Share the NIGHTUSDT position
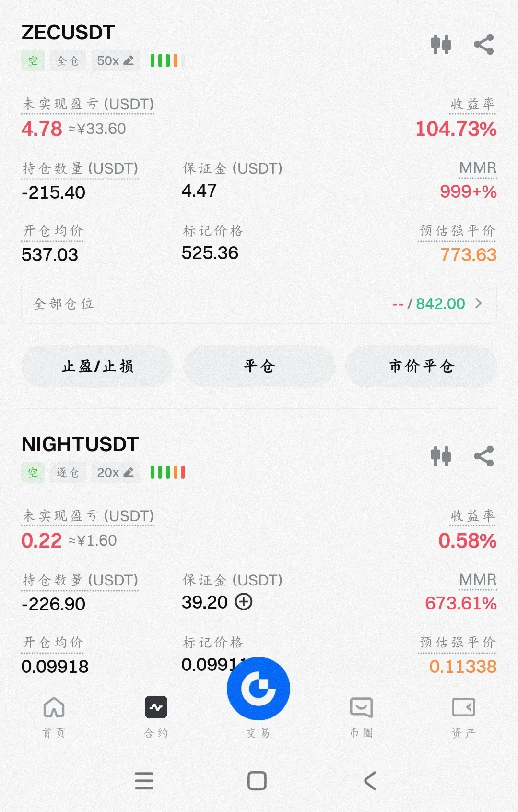The width and height of the screenshot is (518, 812). tap(483, 456)
